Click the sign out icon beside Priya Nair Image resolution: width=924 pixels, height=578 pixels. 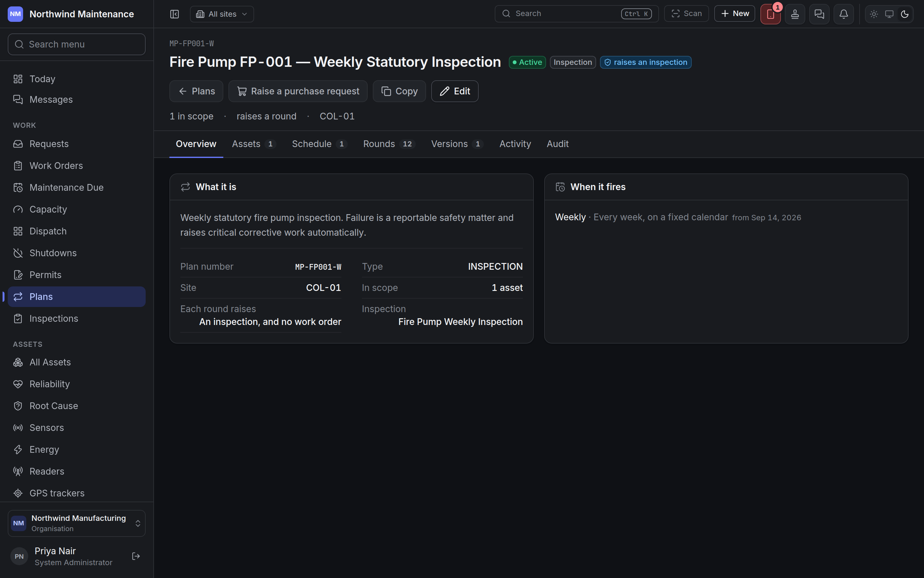click(136, 556)
